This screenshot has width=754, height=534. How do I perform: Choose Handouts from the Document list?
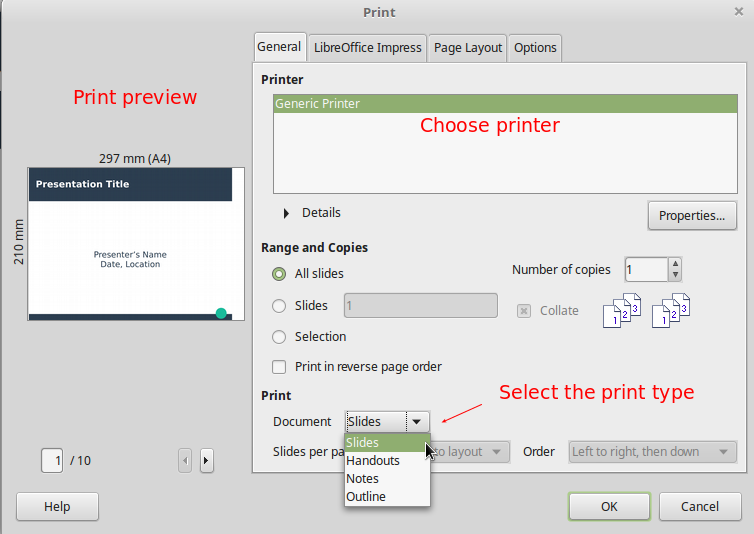(x=373, y=461)
